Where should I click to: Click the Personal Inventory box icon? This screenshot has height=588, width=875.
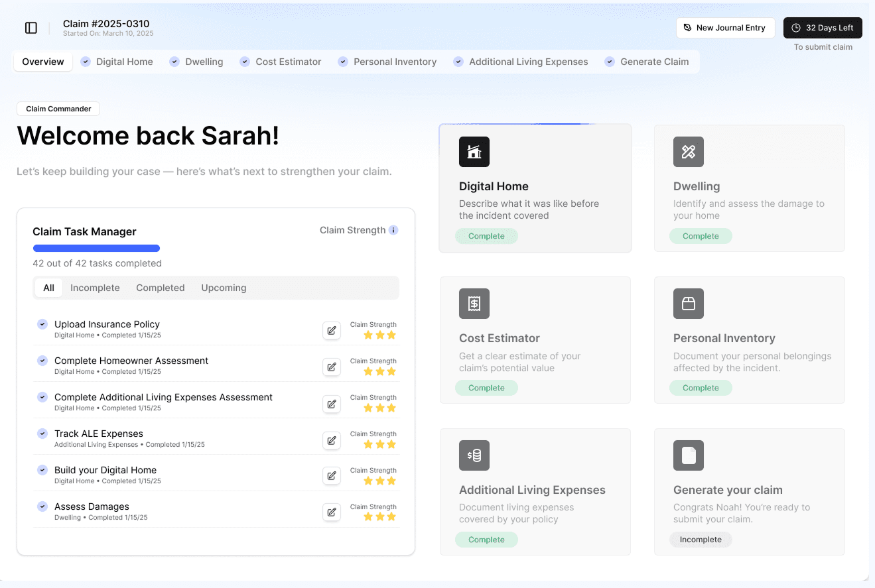coord(688,304)
